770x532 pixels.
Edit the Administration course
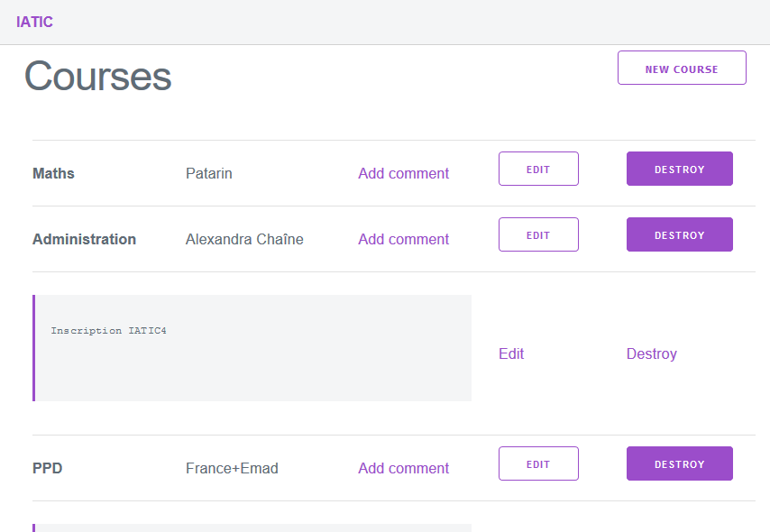pos(538,234)
